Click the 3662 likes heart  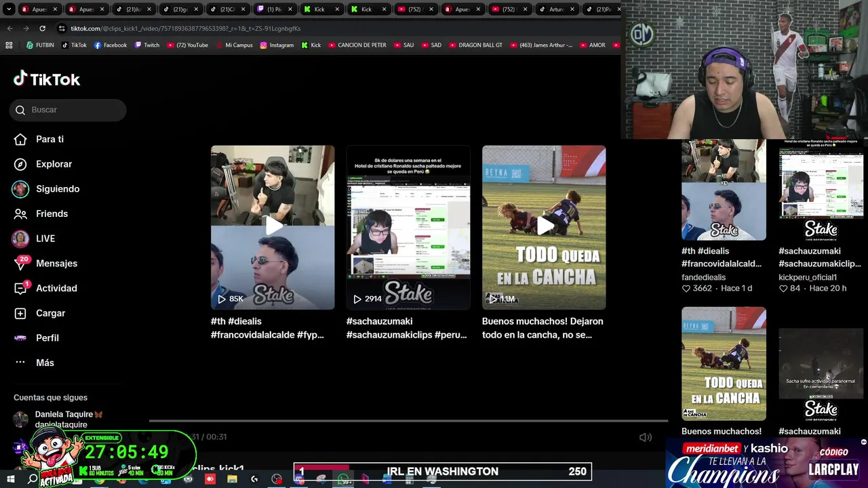(686, 288)
